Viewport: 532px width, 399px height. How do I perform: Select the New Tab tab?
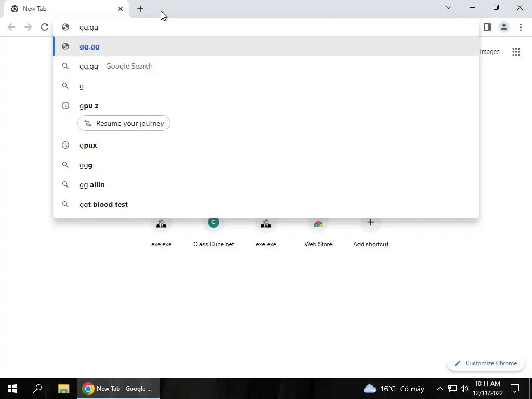(x=67, y=9)
